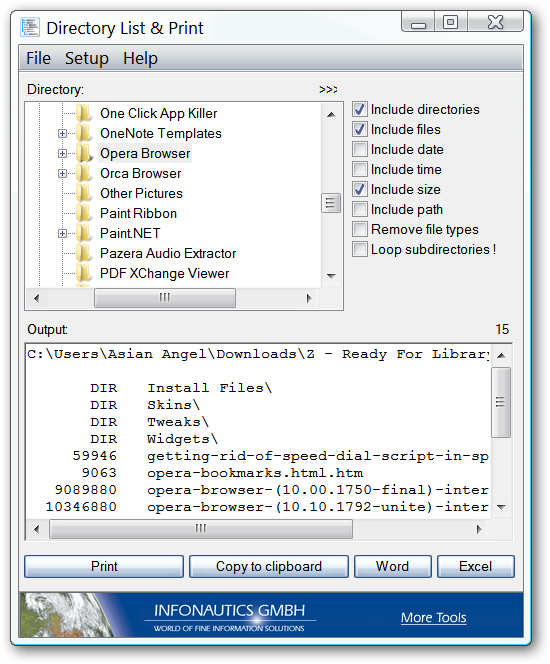Export the list to Excel

(475, 566)
